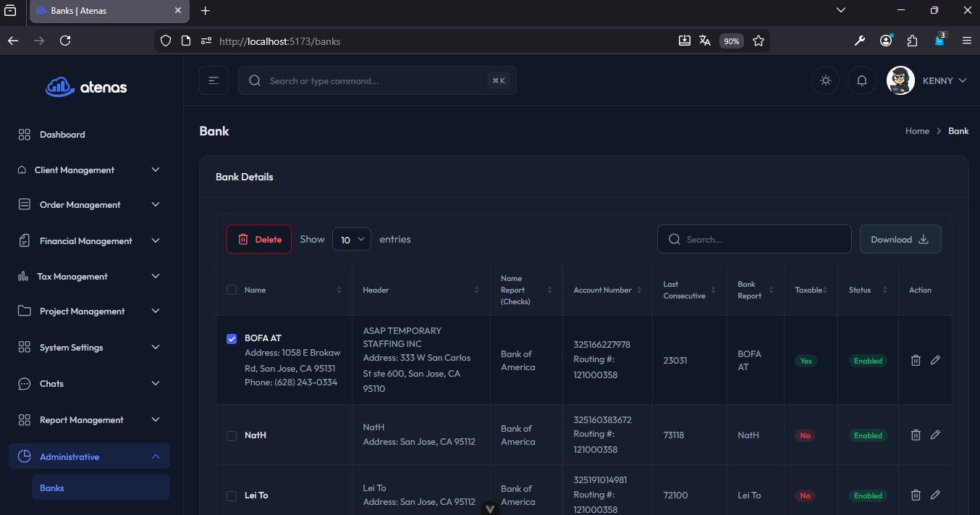Click the trash icon for BOFA AT row
The width and height of the screenshot is (980, 515).
click(916, 360)
